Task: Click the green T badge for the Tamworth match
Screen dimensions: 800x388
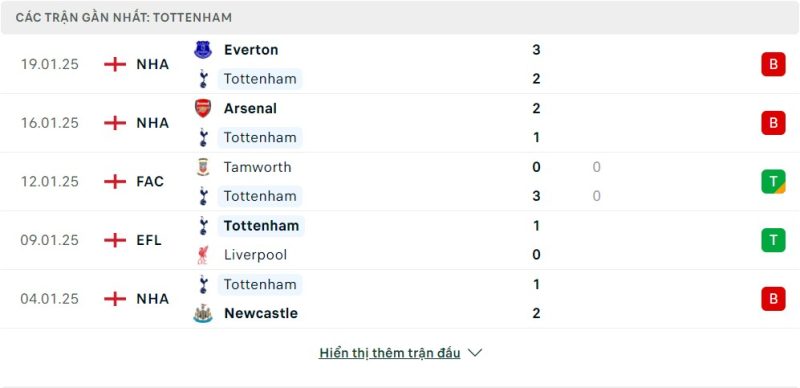Action: (x=773, y=182)
